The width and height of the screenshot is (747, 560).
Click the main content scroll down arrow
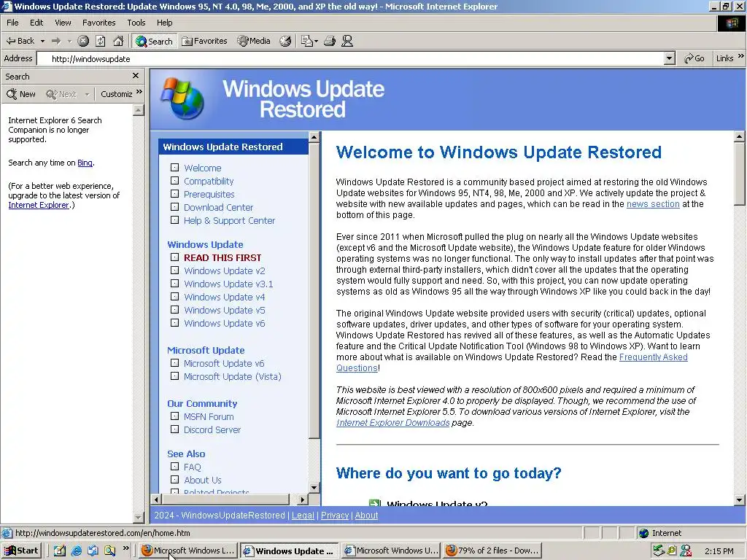tap(740, 500)
